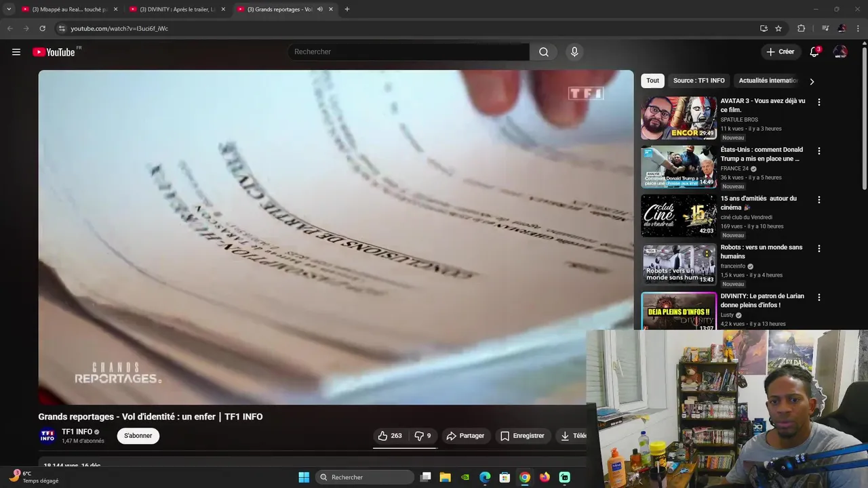Download the video with Télécharger button
The image size is (868, 488).
(x=571, y=436)
